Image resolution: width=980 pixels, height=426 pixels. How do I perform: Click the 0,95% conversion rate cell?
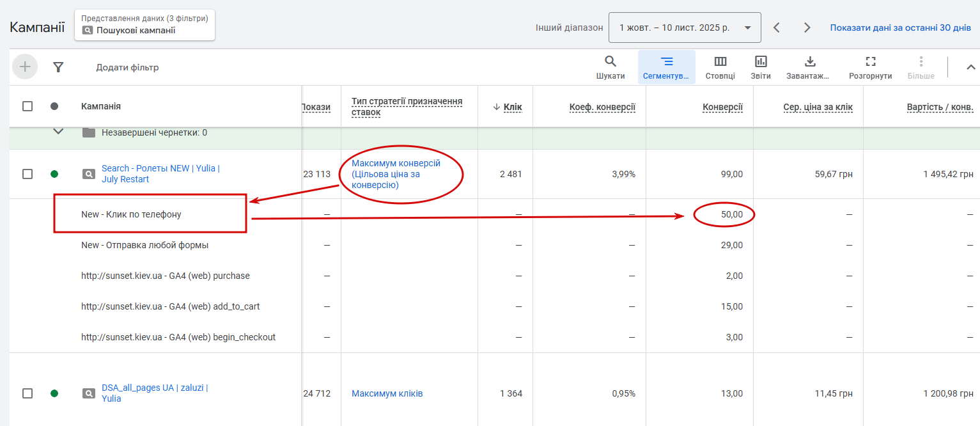pyautogui.click(x=623, y=393)
